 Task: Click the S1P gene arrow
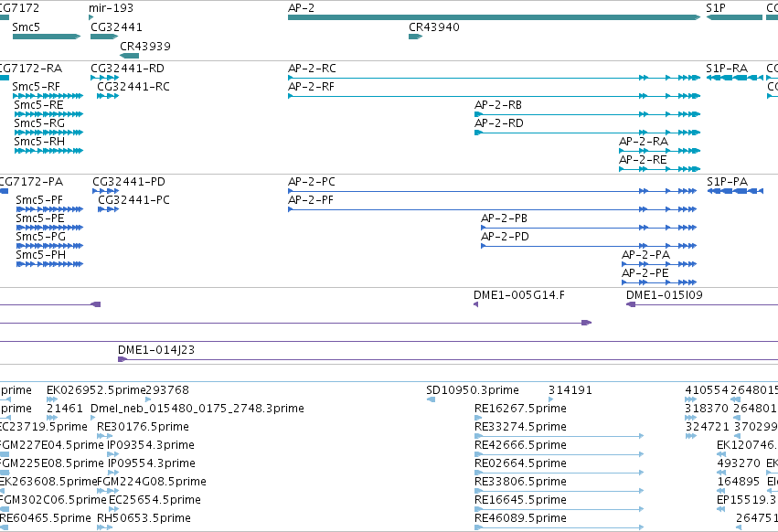click(x=734, y=17)
